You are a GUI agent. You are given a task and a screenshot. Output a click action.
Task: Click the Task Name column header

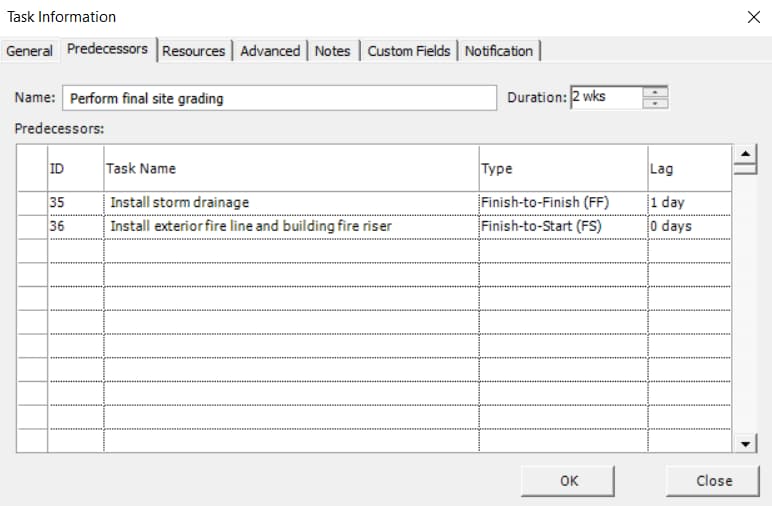(291, 168)
